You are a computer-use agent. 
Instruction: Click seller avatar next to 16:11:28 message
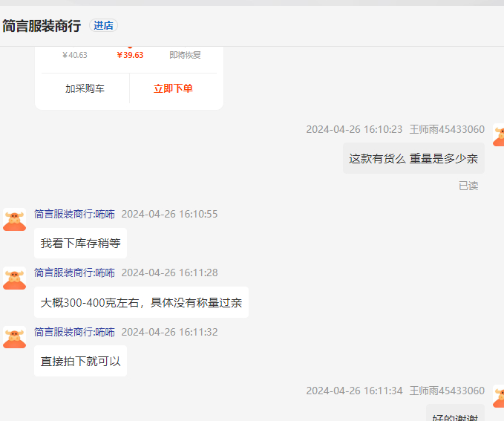click(x=14, y=278)
